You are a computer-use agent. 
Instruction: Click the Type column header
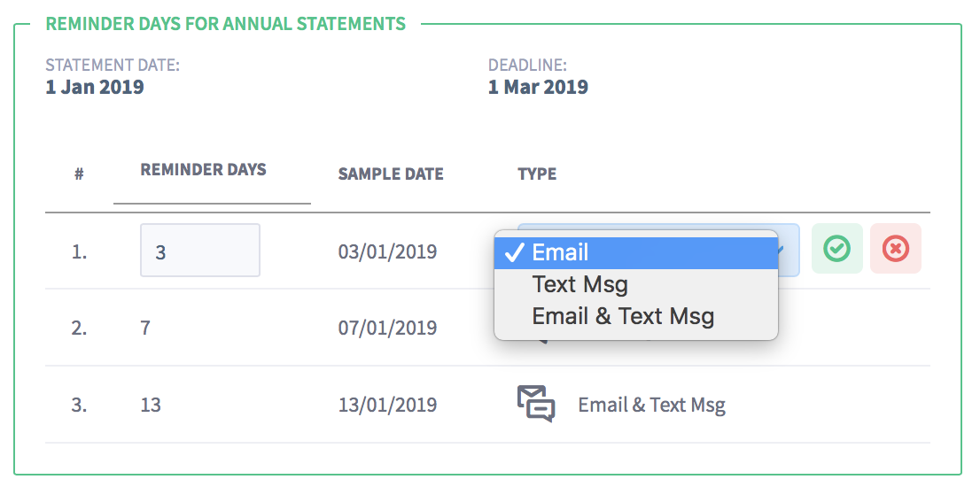coord(537,174)
